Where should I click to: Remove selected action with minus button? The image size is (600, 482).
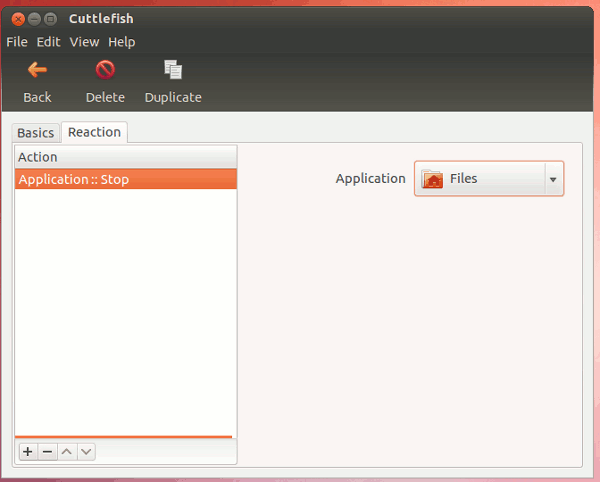(x=47, y=452)
